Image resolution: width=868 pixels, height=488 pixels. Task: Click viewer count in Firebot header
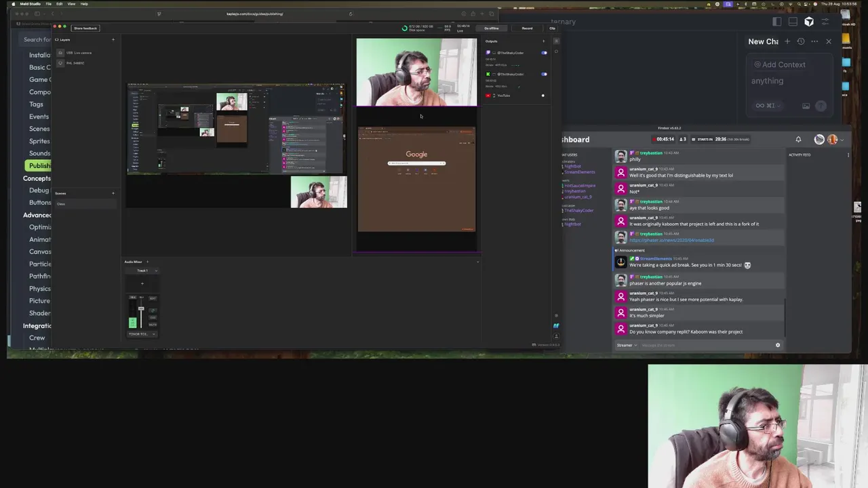pyautogui.click(x=682, y=140)
